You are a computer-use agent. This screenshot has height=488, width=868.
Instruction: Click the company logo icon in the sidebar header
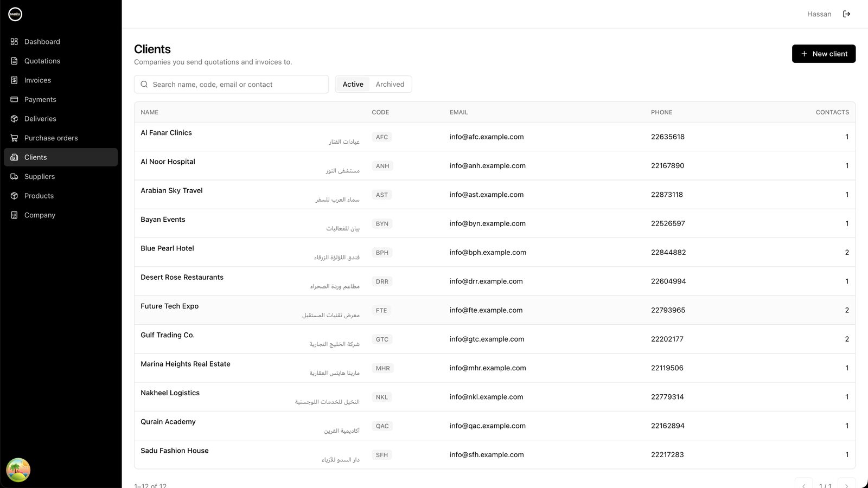tap(15, 15)
